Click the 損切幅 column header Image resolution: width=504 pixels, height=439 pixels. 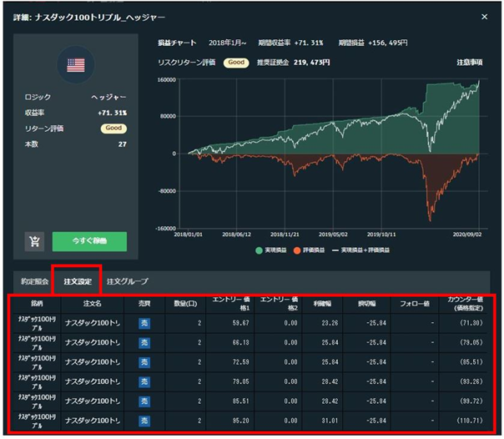coord(367,304)
